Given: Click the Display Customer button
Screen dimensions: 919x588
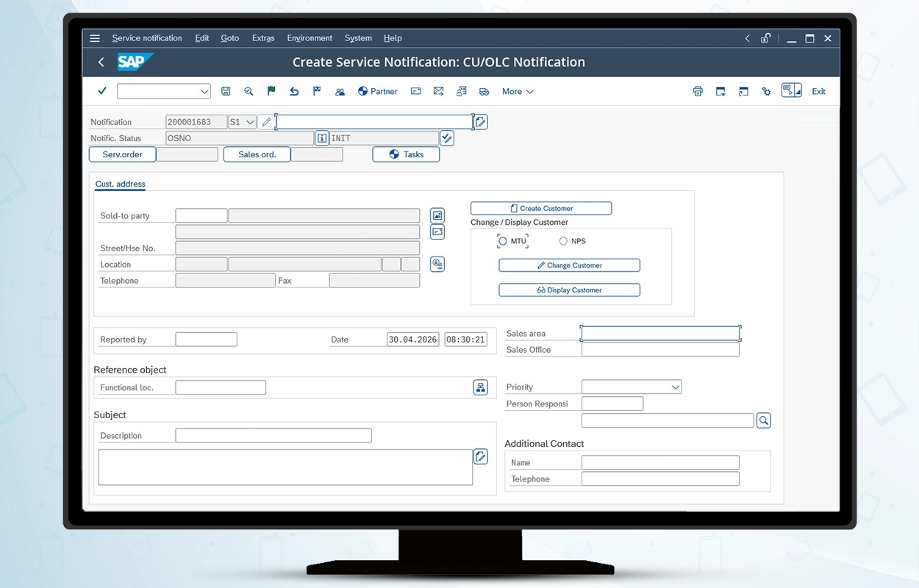Looking at the screenshot, I should [x=569, y=290].
